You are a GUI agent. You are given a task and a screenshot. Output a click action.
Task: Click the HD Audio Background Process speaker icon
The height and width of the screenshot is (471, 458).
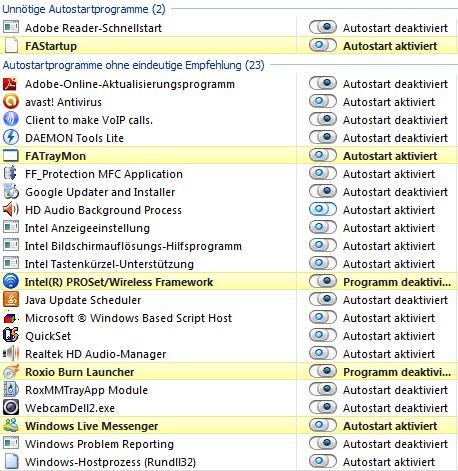[x=11, y=210]
